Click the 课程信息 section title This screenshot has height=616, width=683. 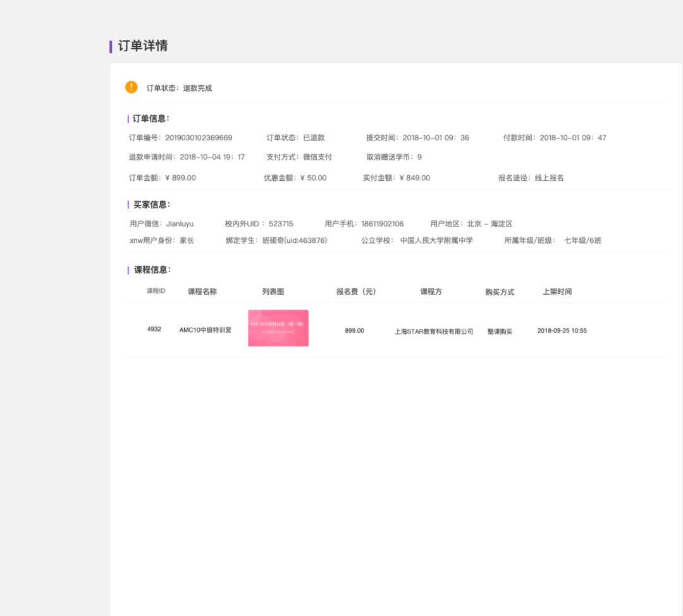tap(152, 270)
